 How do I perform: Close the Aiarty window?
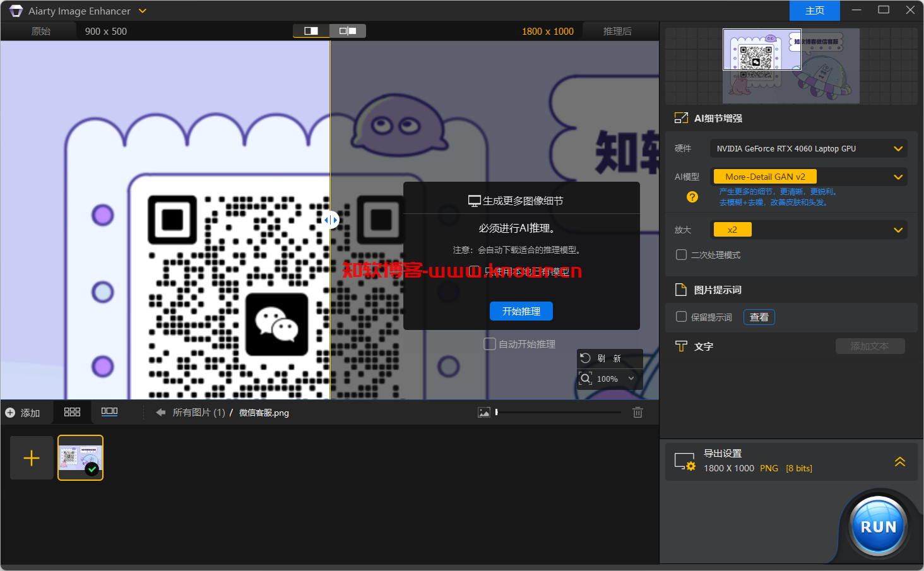click(910, 10)
